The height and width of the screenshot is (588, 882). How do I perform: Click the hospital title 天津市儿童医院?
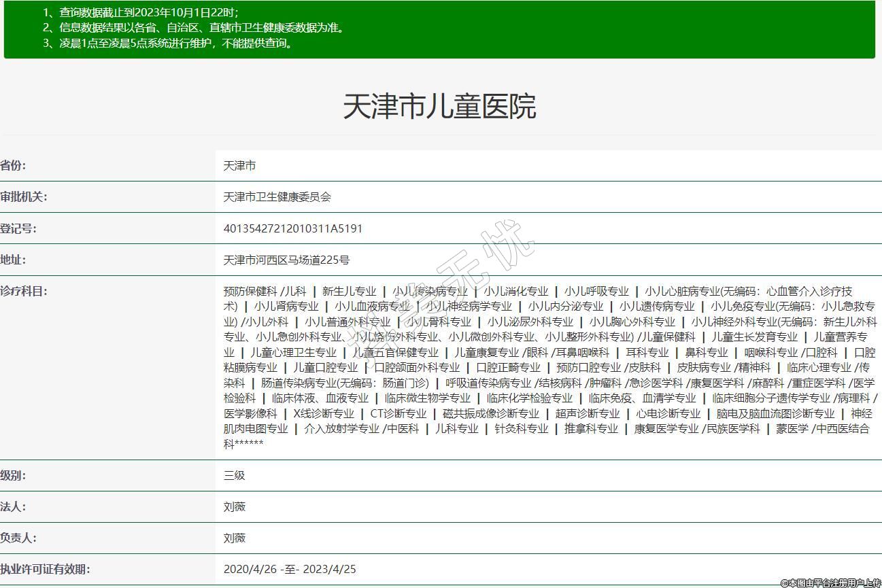pos(439,107)
